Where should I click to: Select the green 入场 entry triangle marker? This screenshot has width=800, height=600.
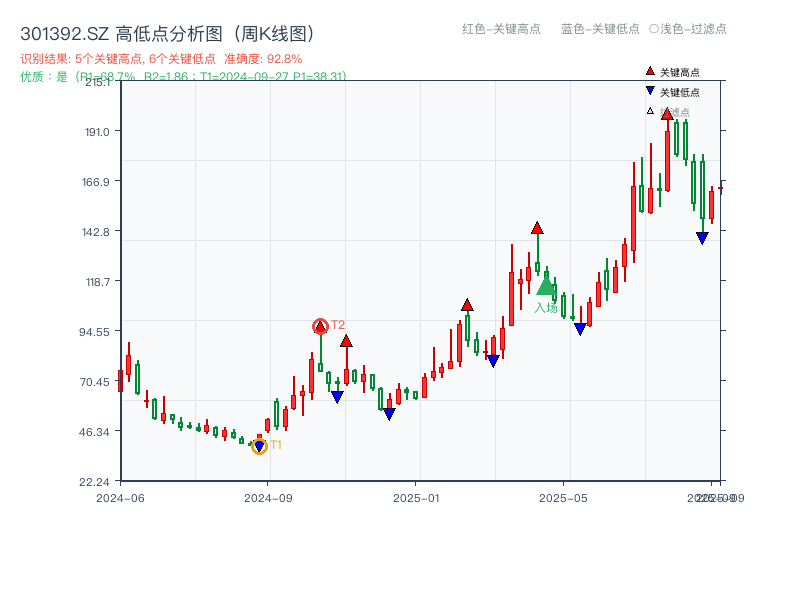click(545, 287)
